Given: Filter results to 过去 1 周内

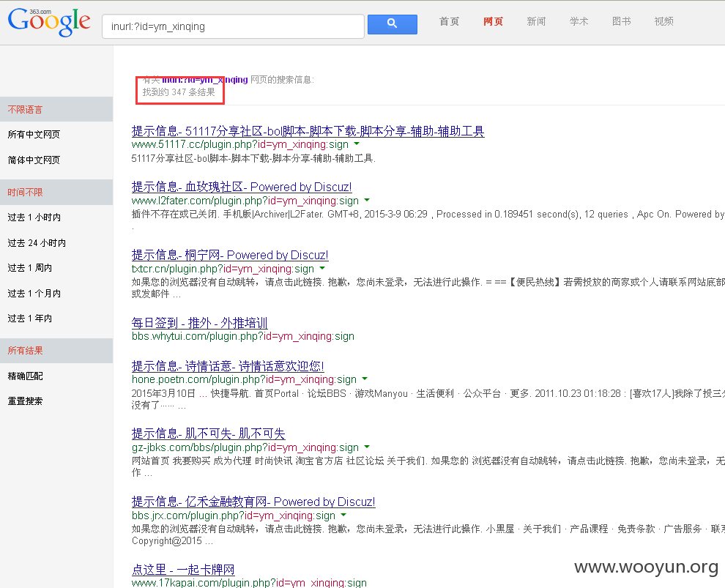Looking at the screenshot, I should tap(29, 268).
